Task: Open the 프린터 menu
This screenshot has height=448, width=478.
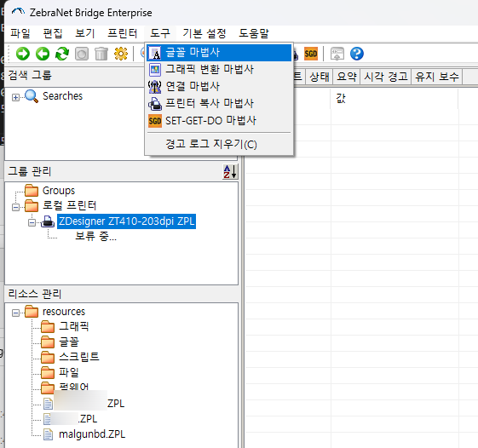Action: pos(122,33)
